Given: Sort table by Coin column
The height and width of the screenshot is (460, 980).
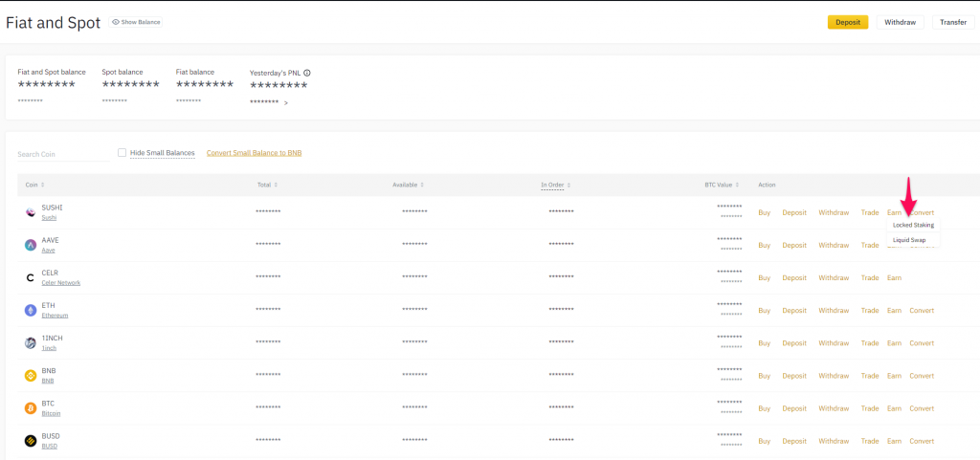Looking at the screenshot, I should point(35,185).
